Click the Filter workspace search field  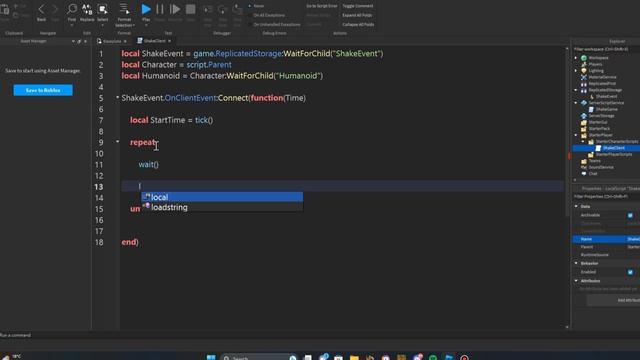tap(606, 49)
